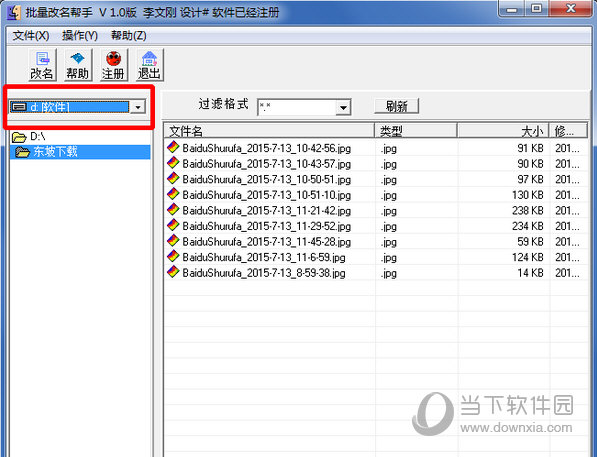
Task: Open the 帮助(Z) menu
Action: [128, 36]
